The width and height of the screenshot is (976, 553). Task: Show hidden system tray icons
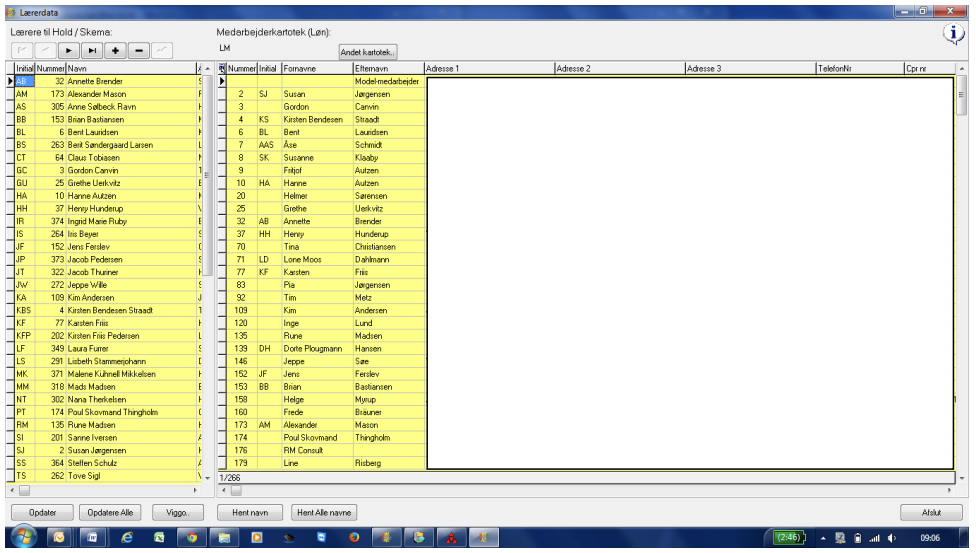click(x=823, y=538)
